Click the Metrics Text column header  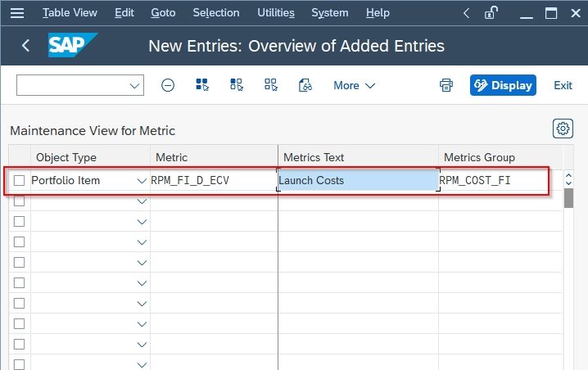click(x=359, y=157)
